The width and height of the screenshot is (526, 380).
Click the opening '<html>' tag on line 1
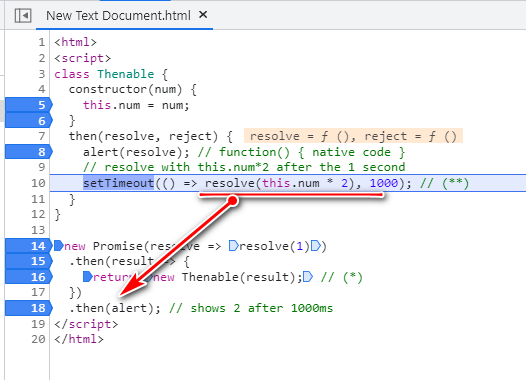pyautogui.click(x=75, y=42)
